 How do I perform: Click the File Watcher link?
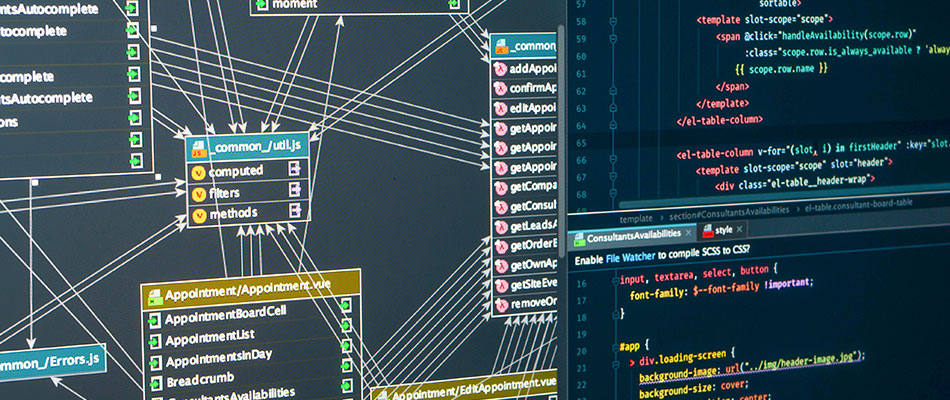tap(625, 259)
